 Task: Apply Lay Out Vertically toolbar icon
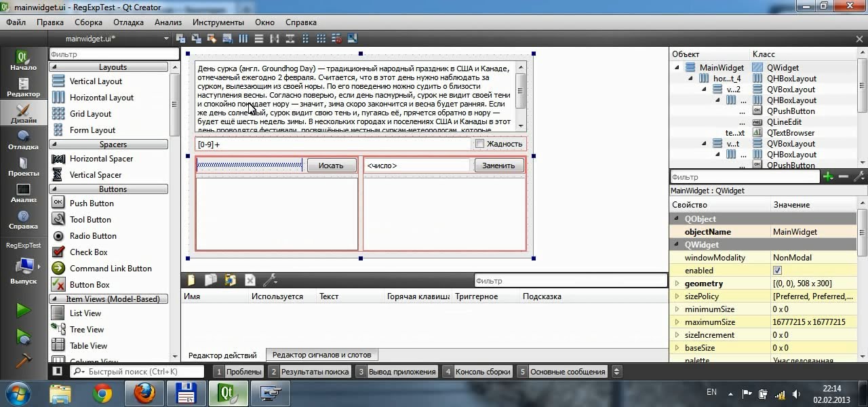coord(259,39)
